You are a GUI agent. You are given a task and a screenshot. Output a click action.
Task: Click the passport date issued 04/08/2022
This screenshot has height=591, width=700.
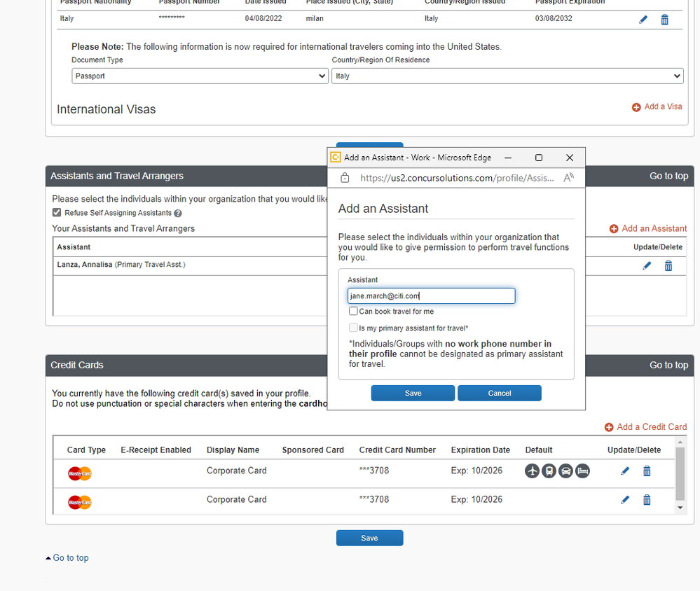[x=263, y=18]
